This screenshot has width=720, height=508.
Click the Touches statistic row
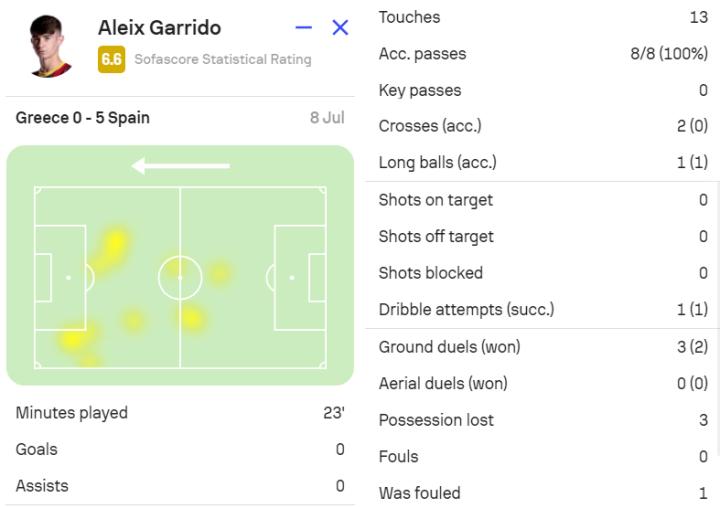(x=542, y=17)
